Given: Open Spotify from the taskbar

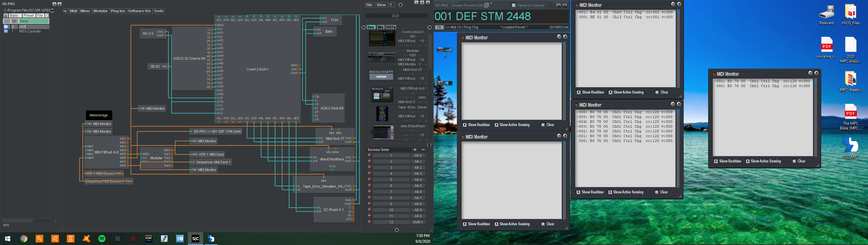Looking at the screenshot, I should [102, 239].
